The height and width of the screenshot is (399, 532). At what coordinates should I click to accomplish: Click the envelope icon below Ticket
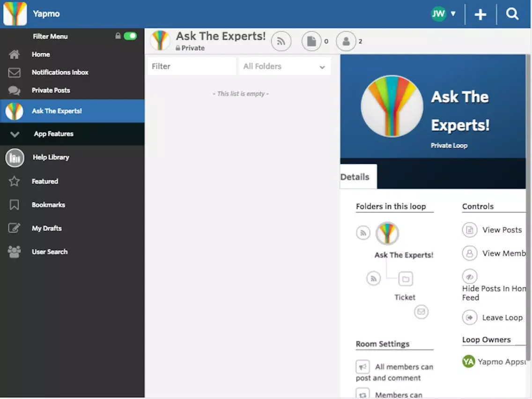[x=421, y=311]
